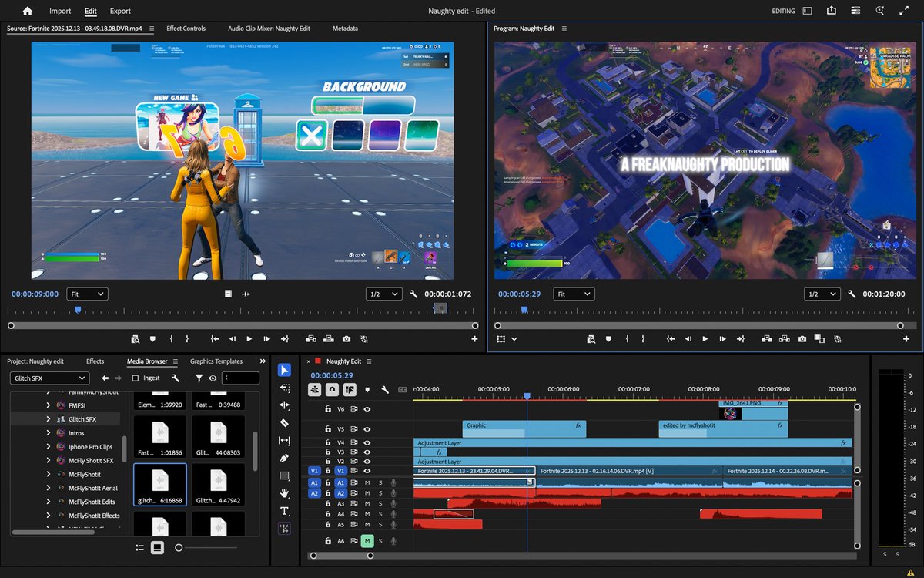924x578 pixels.
Task: Expand McFlyShotIt Edits folder
Action: (x=49, y=502)
